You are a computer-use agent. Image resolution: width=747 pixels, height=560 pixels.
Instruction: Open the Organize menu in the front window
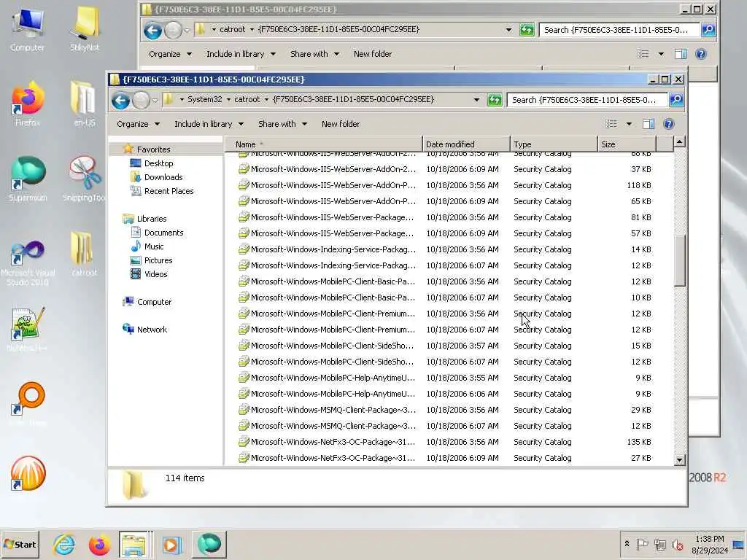pos(138,124)
